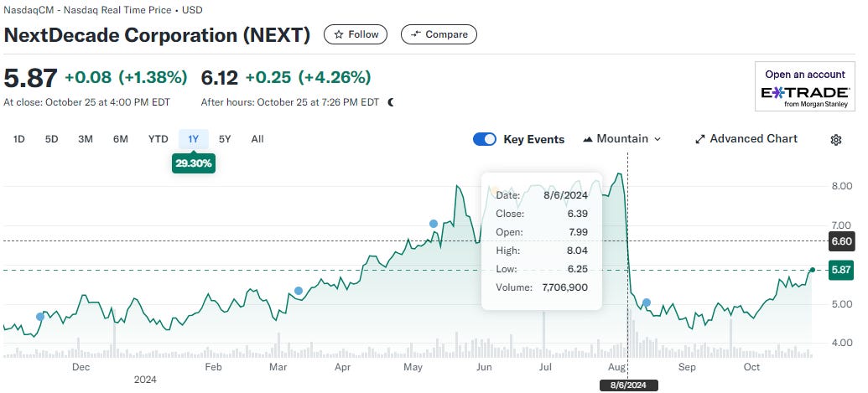This screenshot has height=393, width=868.
Task: Click the current price endpoint dot on chart
Action: [812, 270]
